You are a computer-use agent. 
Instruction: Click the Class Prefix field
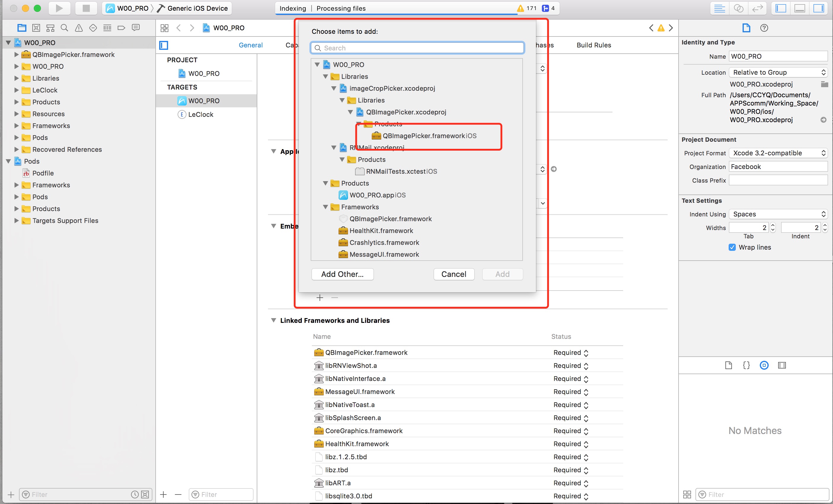[x=778, y=180]
